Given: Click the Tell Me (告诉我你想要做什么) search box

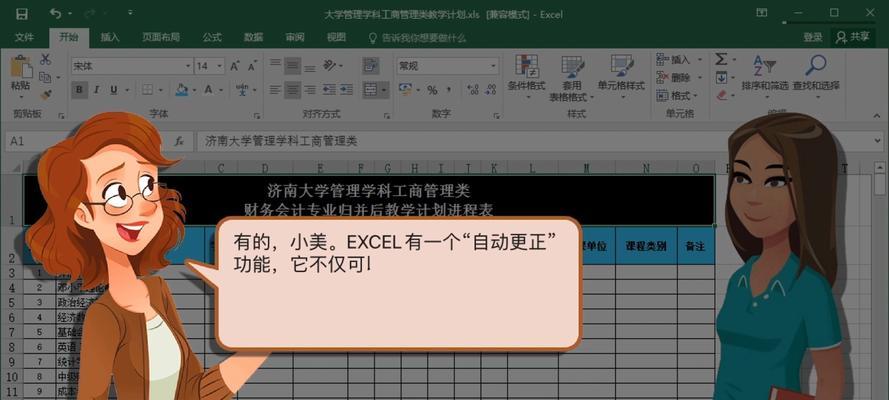Looking at the screenshot, I should point(418,37).
